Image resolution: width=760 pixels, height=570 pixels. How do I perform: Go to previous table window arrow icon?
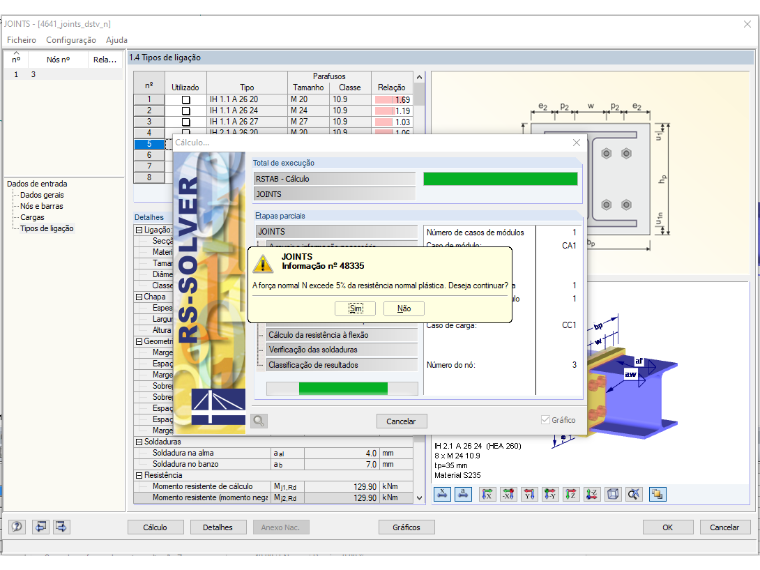tap(41, 527)
